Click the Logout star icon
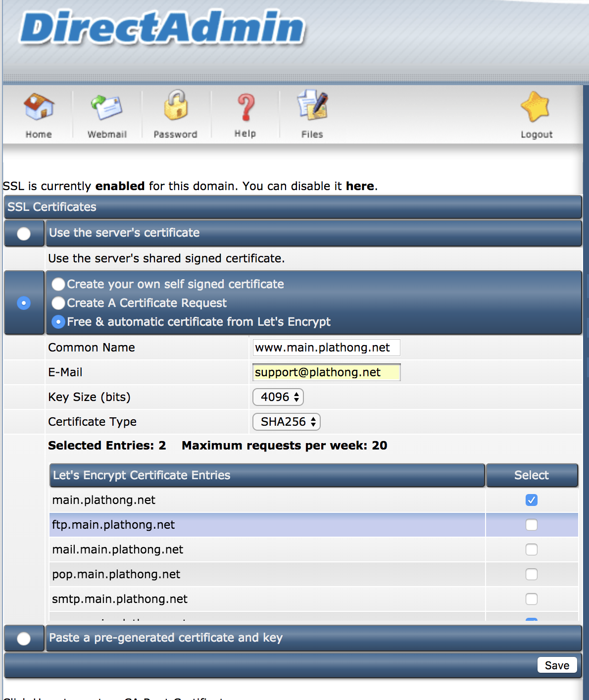 [x=536, y=106]
